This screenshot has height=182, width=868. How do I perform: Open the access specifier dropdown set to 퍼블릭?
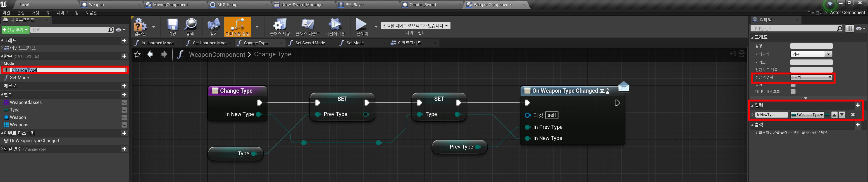(811, 77)
